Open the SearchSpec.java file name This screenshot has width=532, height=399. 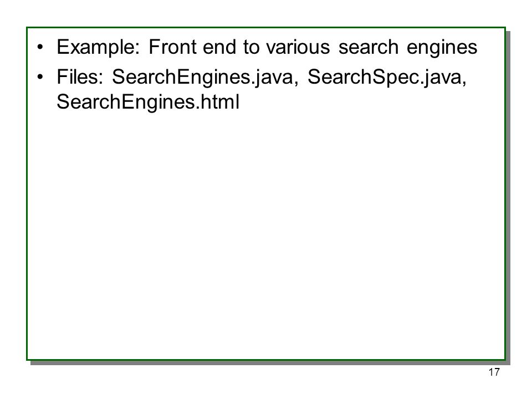click(387, 78)
